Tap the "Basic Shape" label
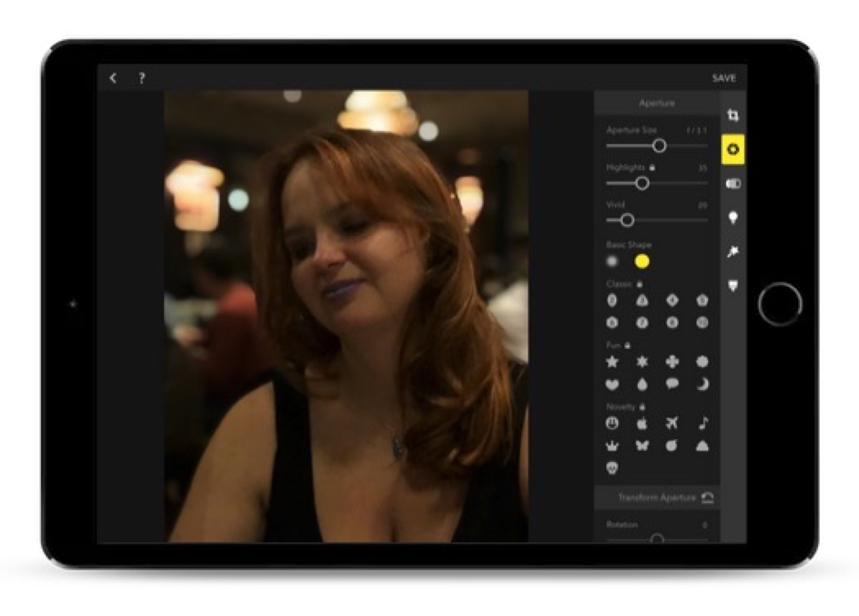Screen dimensions: 859x616 pos(629,245)
